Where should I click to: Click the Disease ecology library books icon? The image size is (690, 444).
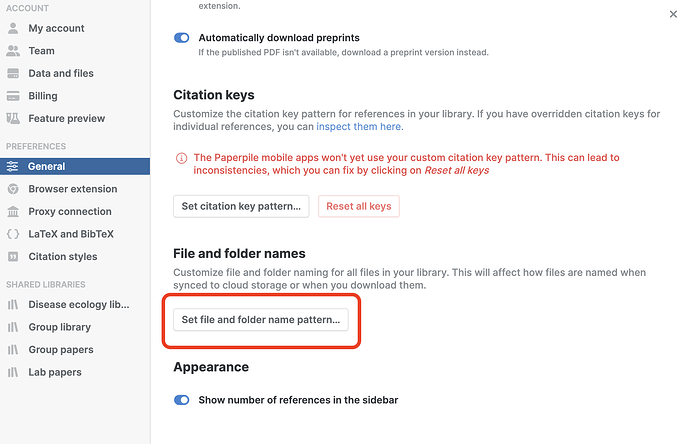(x=13, y=305)
